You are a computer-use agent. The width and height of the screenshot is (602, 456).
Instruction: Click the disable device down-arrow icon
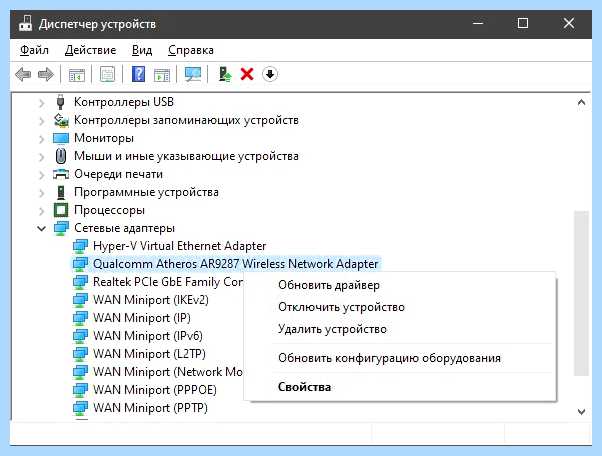270,74
